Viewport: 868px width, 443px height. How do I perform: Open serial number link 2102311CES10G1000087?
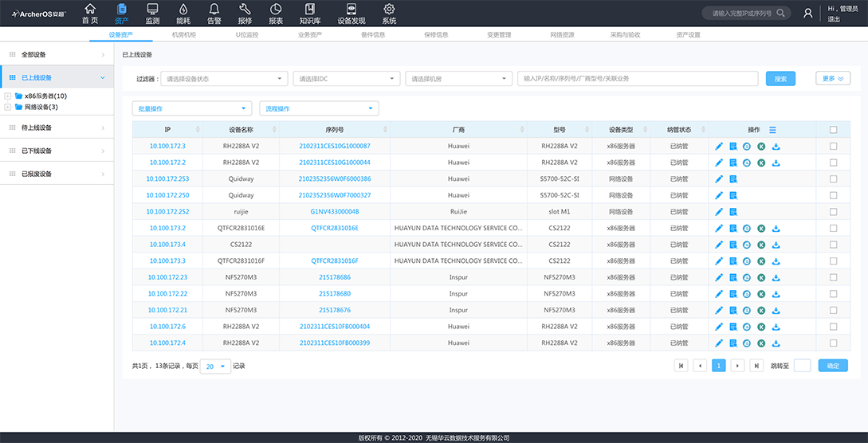(x=335, y=147)
